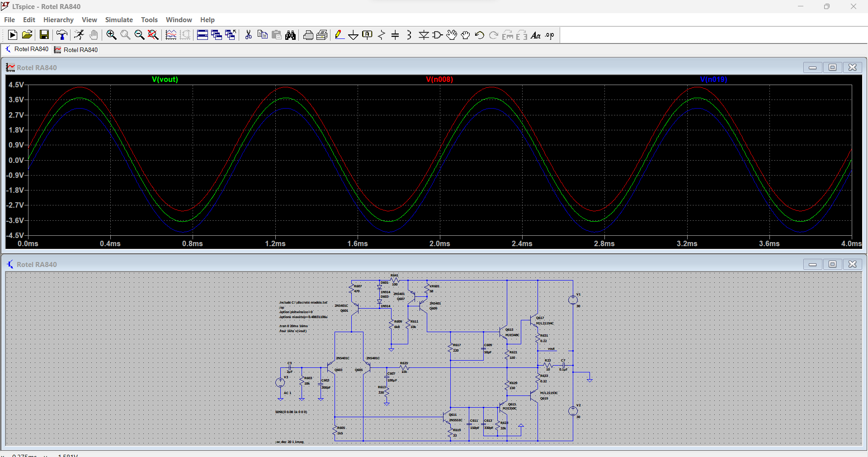
Task: Click the SINE(0 0.08 1k 0 0) text
Action: click(x=291, y=412)
